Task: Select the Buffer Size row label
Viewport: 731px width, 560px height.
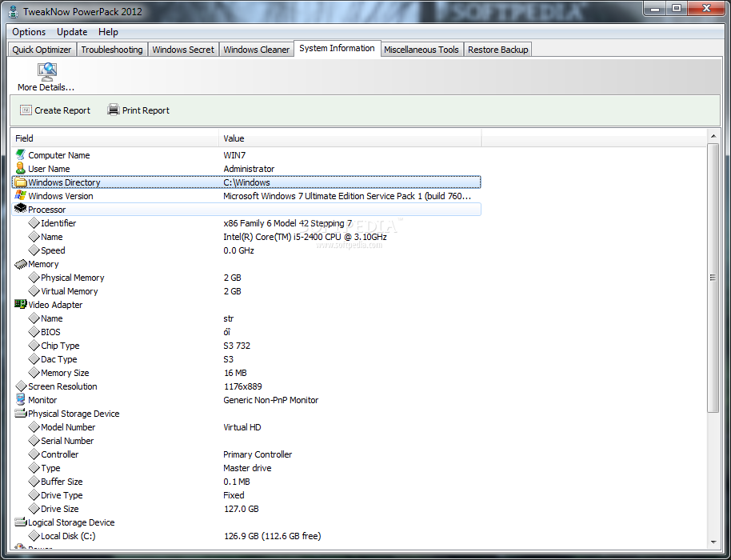Action: [x=62, y=482]
